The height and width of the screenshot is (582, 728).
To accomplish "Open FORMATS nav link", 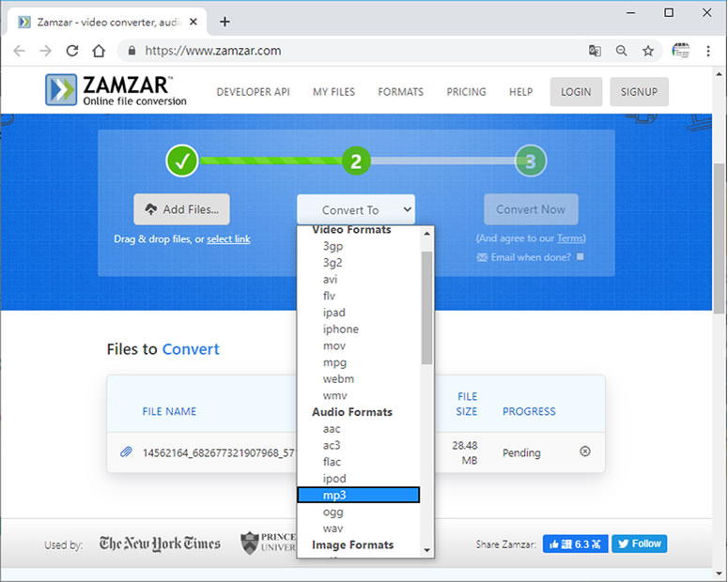I will 401,92.
